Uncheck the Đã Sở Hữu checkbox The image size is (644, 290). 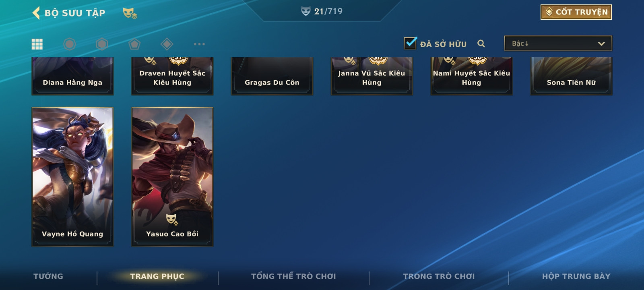[x=410, y=43]
